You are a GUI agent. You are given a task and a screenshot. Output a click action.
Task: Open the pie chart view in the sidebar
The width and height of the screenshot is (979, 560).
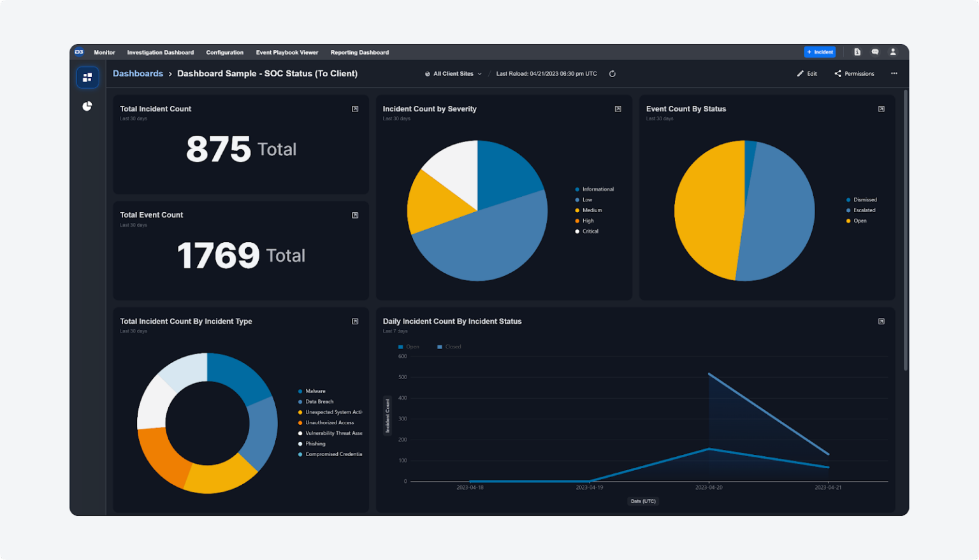tap(87, 106)
